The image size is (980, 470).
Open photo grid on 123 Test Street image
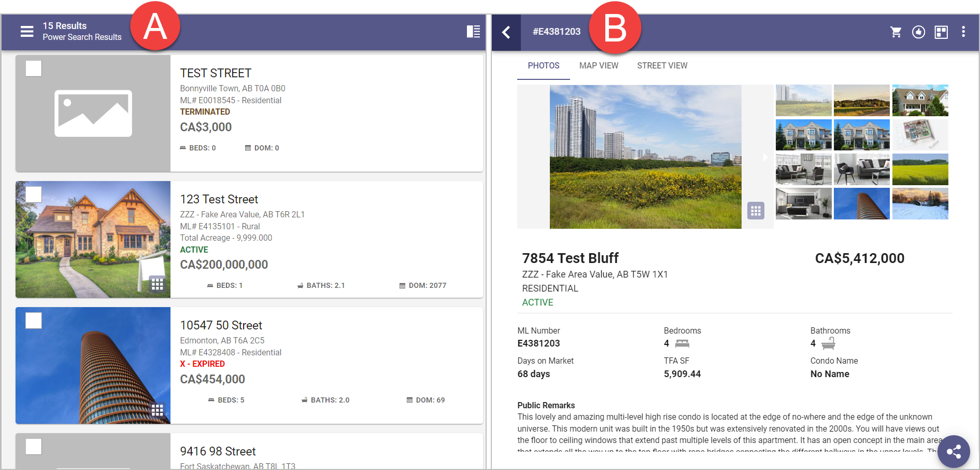click(158, 284)
